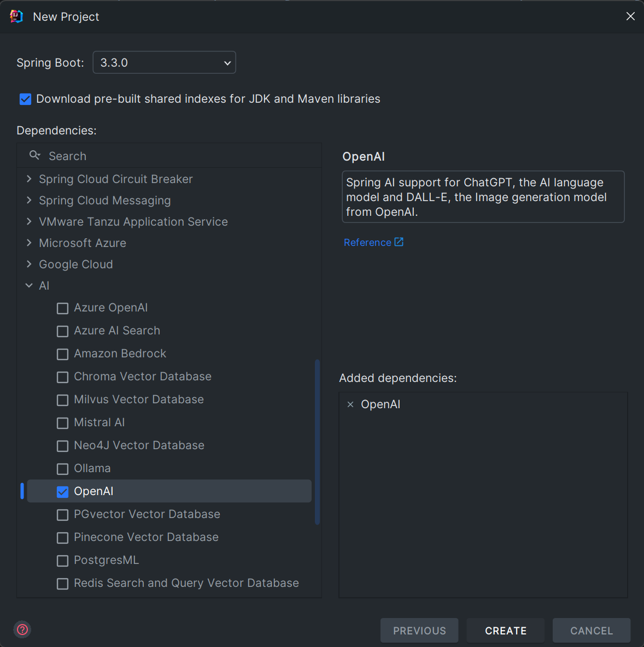This screenshot has width=644, height=647.
Task: Open the OpenAI Reference link
Action: point(367,243)
